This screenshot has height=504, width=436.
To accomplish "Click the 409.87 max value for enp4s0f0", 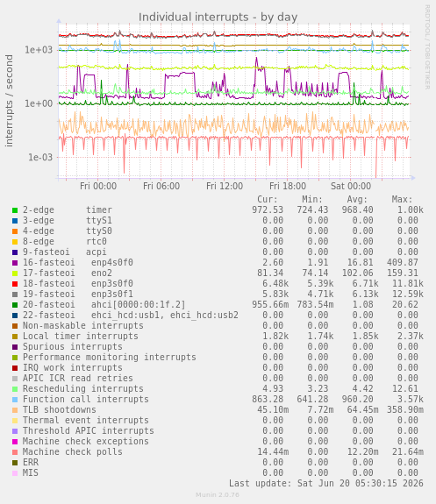I will (402, 263).
